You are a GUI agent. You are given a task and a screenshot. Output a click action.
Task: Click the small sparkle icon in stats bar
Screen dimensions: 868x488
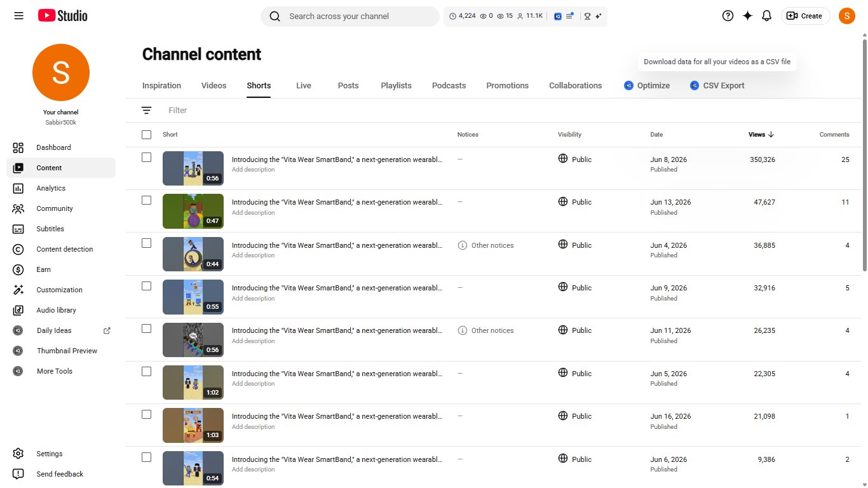pos(599,16)
